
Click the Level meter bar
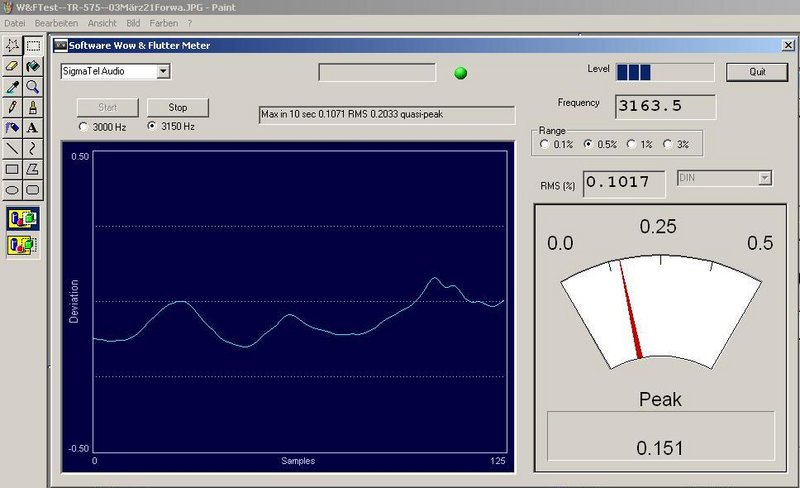pyautogui.click(x=665, y=72)
